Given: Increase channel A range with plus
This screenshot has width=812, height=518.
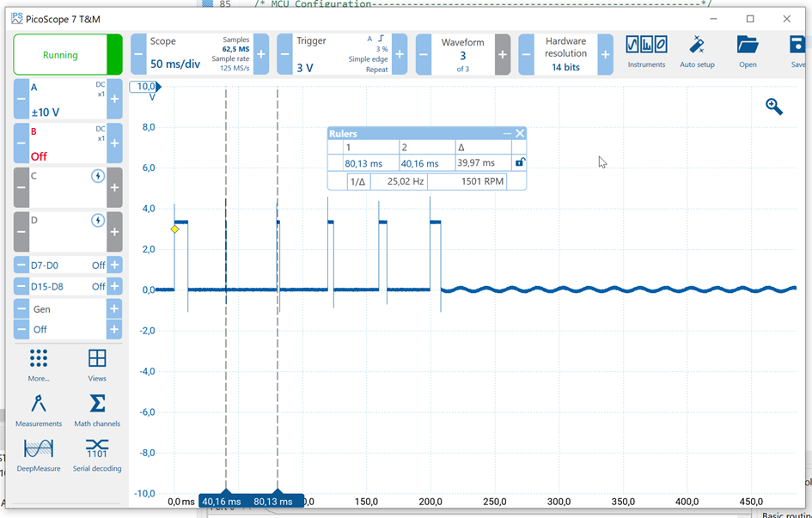Looking at the screenshot, I should click(x=114, y=99).
